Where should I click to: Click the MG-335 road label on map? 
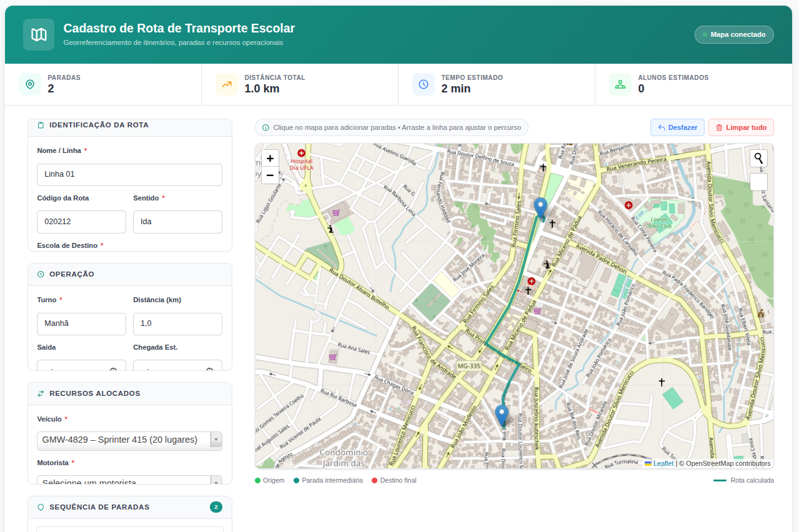pos(469,366)
